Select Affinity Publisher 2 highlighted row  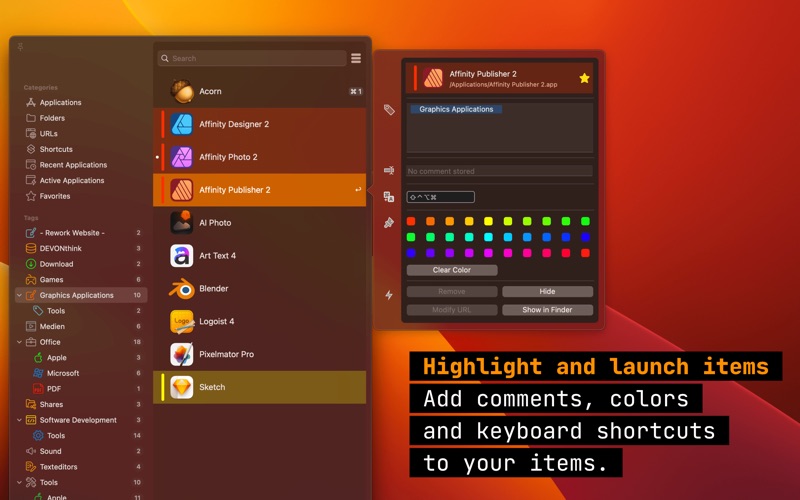[260, 190]
